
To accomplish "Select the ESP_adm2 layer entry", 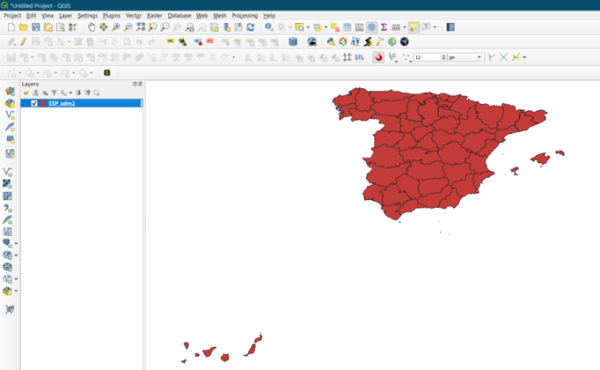I will (82, 103).
